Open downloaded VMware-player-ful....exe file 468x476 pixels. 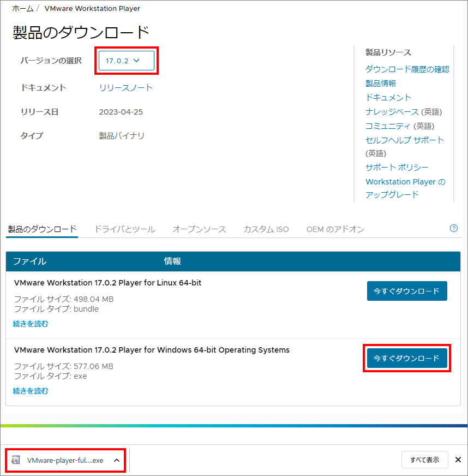coord(65,461)
